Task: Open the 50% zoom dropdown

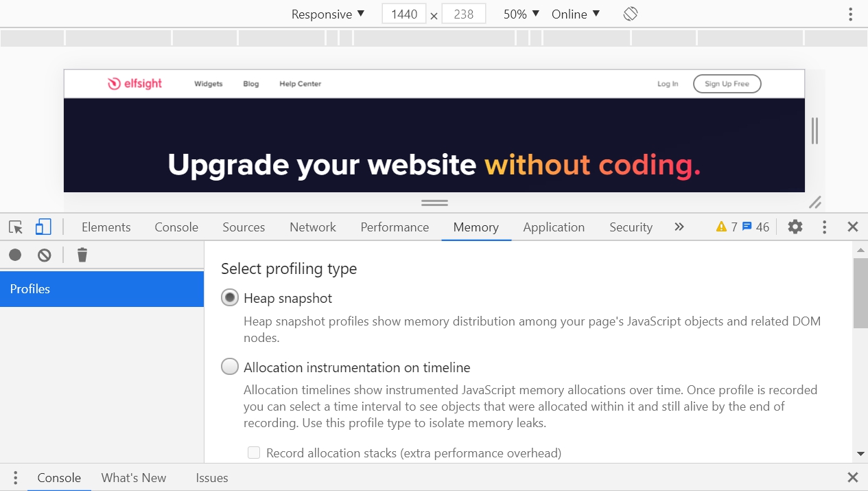Action: [520, 13]
